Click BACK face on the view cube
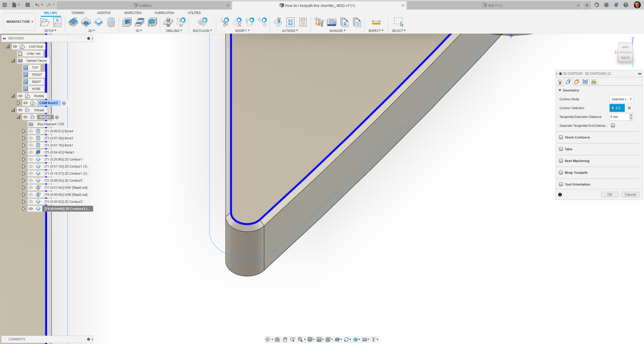644x344 pixels. 625,58
